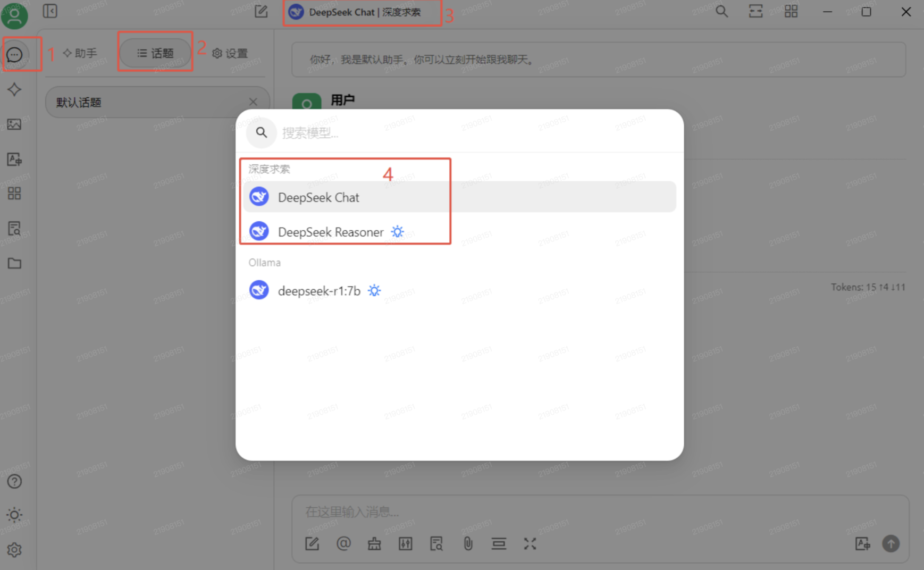Click the 你好，我是默认助手 prompt banner
The image size is (924, 570).
[599, 60]
